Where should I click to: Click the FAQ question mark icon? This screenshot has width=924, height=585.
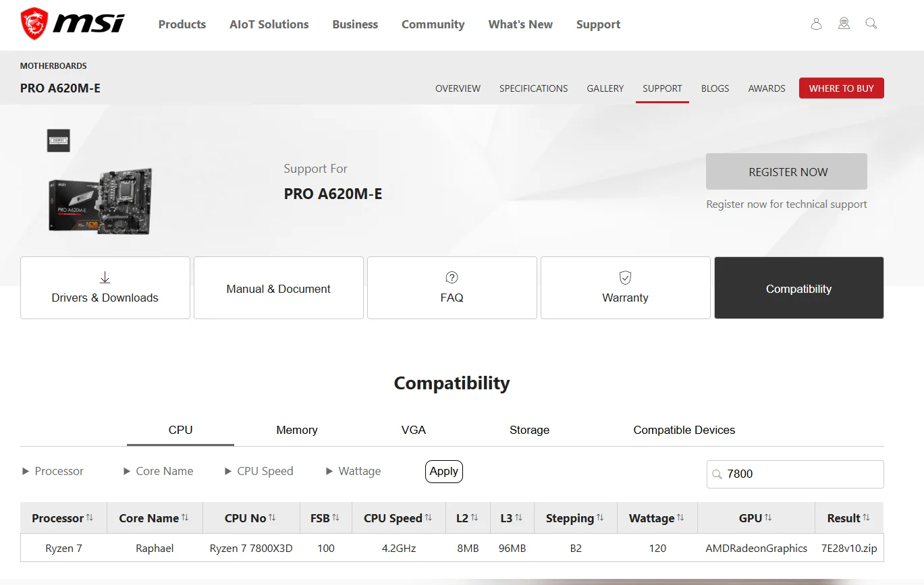pos(452,277)
